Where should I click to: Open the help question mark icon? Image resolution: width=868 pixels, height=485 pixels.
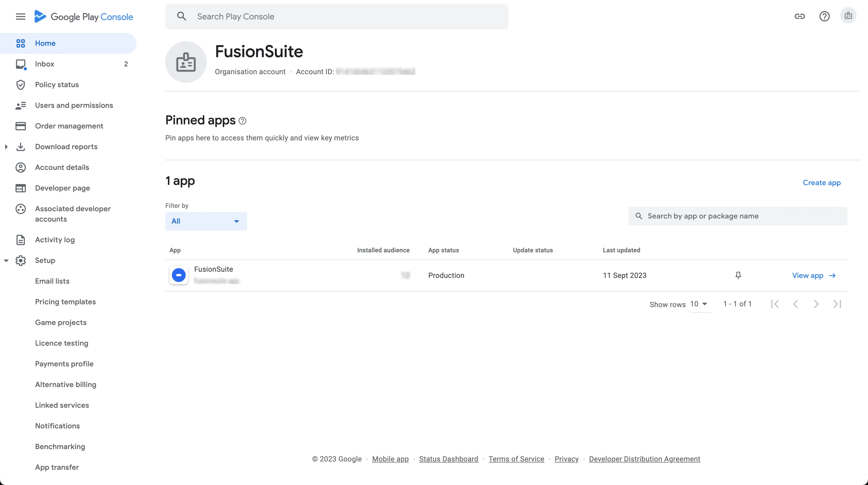[824, 16]
